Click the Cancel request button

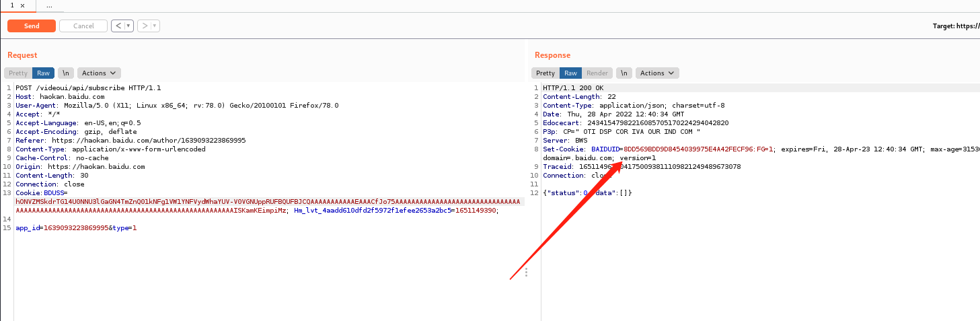pyautogui.click(x=83, y=26)
